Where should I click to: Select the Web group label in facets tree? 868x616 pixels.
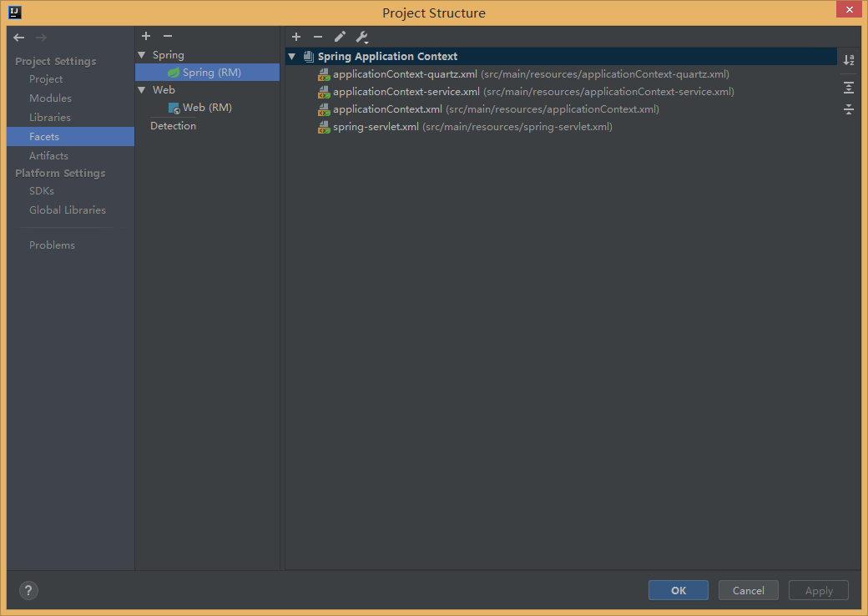click(x=164, y=89)
